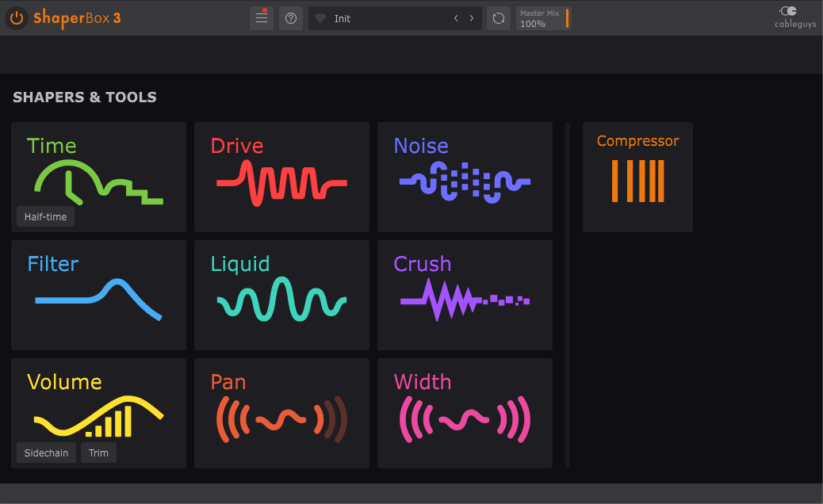The width and height of the screenshot is (823, 504).
Task: Click the Trim button under Volume
Action: [98, 452]
